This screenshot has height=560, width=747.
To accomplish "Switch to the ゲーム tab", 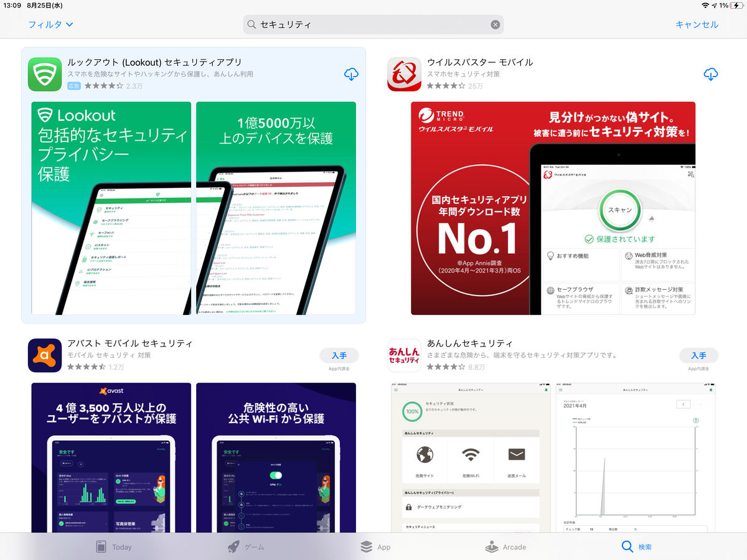I will pos(246,547).
